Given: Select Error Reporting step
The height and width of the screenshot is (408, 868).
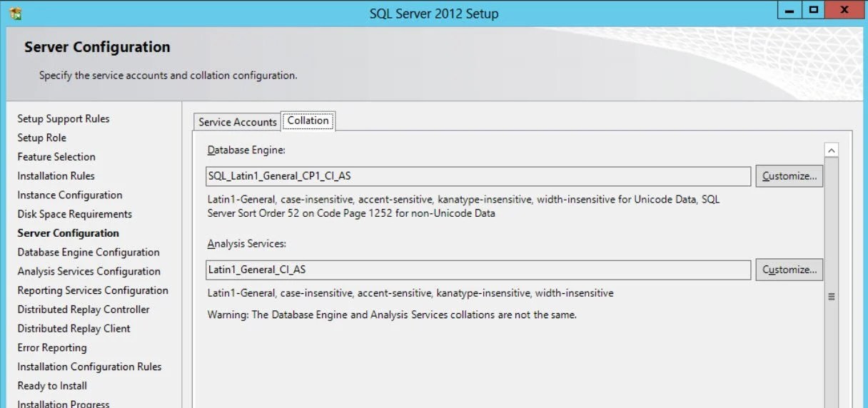Looking at the screenshot, I should point(52,347).
